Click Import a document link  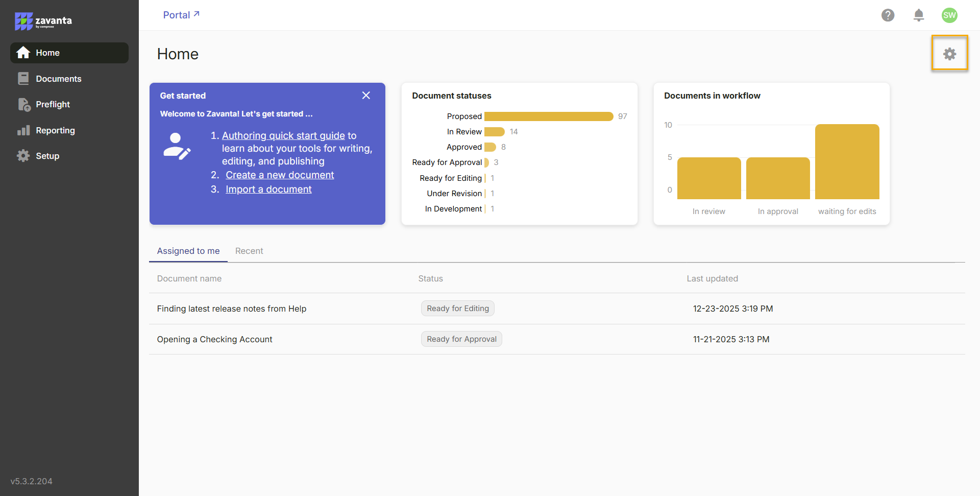click(268, 189)
